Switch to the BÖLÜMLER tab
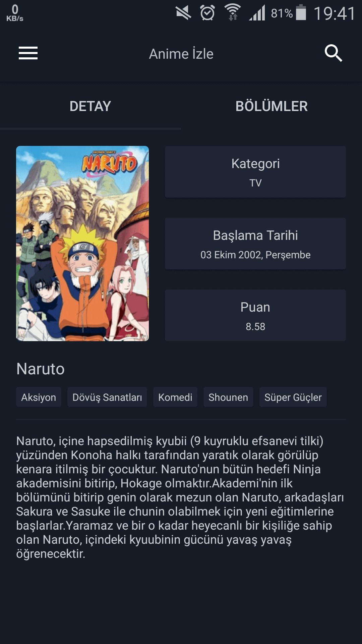This screenshot has width=362, height=644. point(271,106)
